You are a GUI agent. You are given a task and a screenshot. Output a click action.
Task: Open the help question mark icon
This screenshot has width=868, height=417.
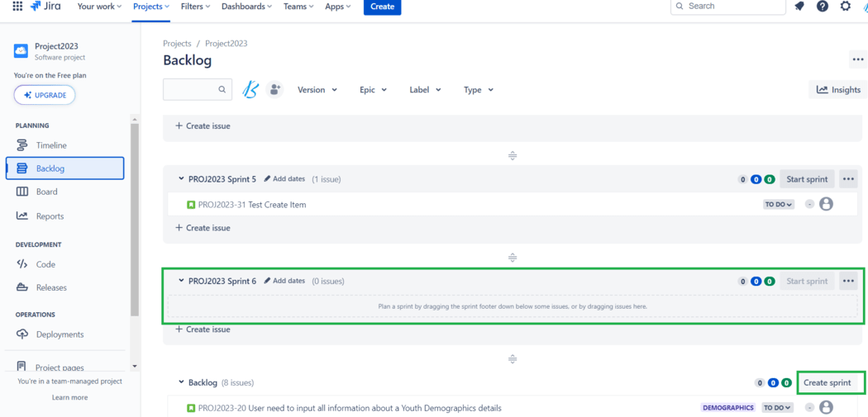[x=823, y=7]
